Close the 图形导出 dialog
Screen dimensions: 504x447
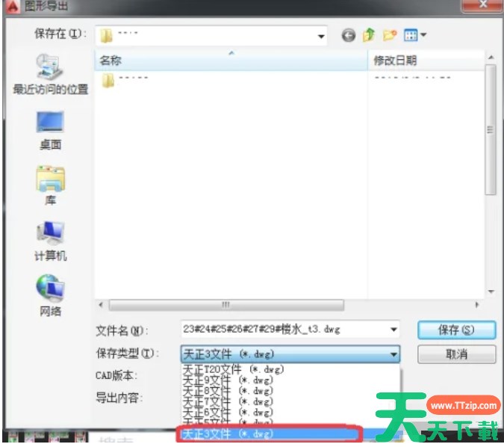(x=482, y=4)
